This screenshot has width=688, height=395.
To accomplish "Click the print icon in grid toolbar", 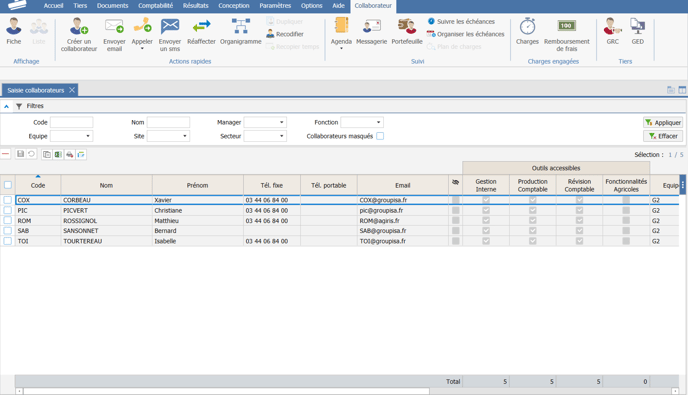I will [x=69, y=154].
